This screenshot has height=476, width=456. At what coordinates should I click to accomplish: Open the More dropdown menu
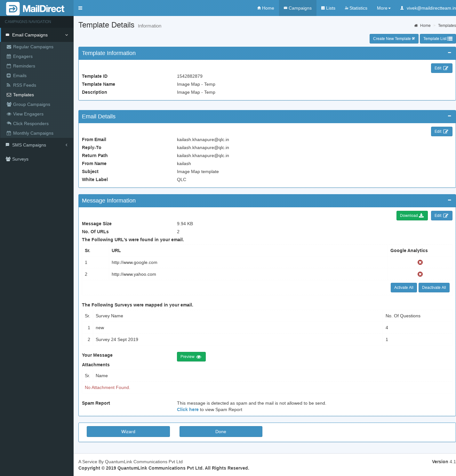[383, 8]
